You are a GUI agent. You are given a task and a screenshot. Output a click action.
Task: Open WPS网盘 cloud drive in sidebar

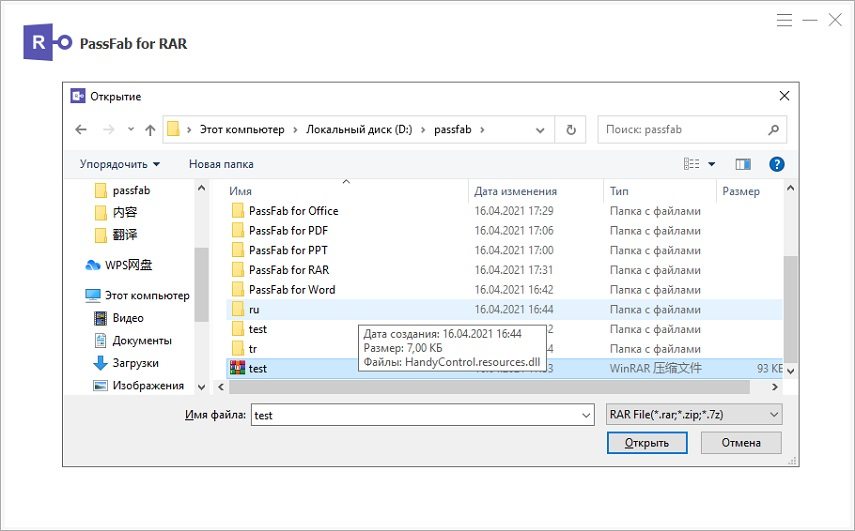pyautogui.click(x=119, y=265)
